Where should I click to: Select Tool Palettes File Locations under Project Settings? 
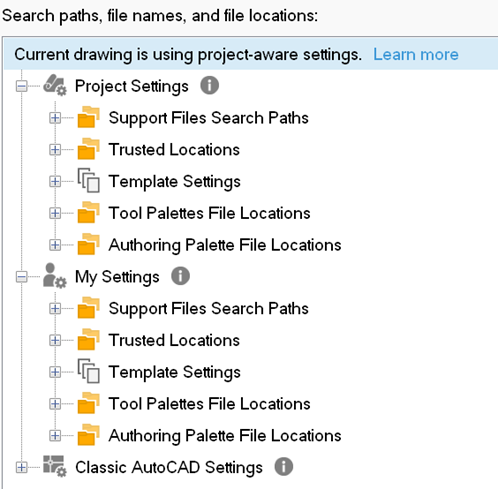(209, 213)
